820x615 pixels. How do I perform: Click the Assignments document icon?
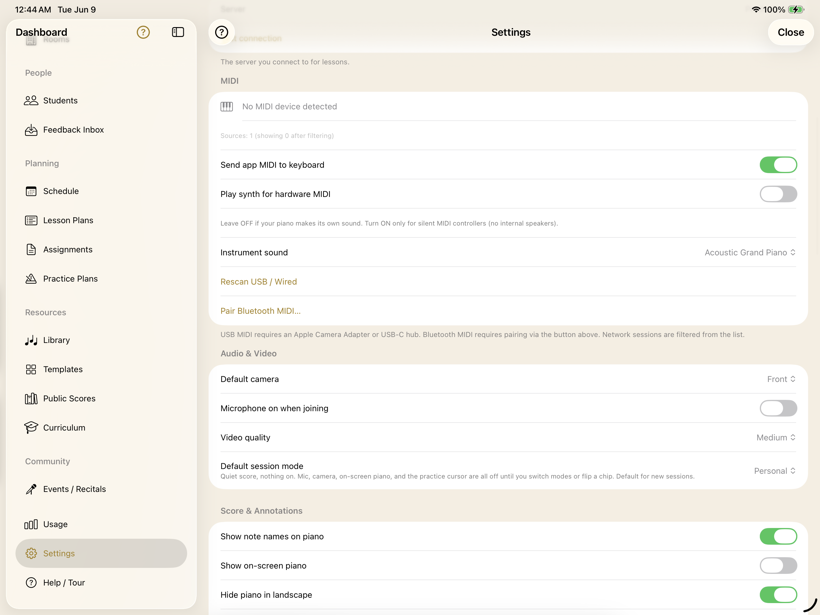tap(31, 249)
